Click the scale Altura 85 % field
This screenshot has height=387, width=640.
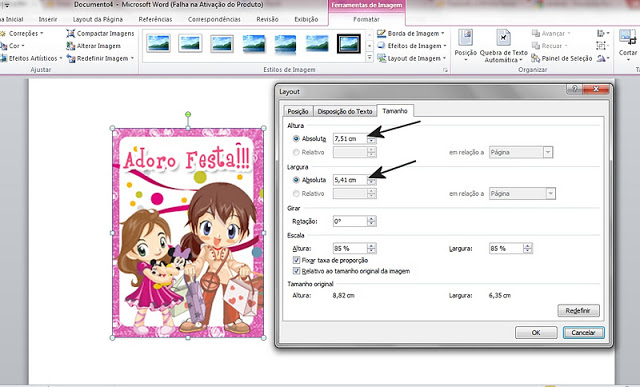[x=350, y=248]
